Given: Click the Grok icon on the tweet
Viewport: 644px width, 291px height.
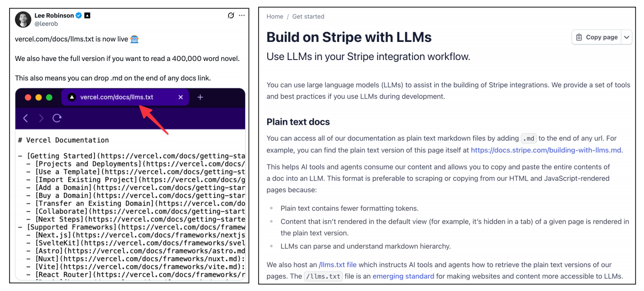Looking at the screenshot, I should pyautogui.click(x=231, y=16).
